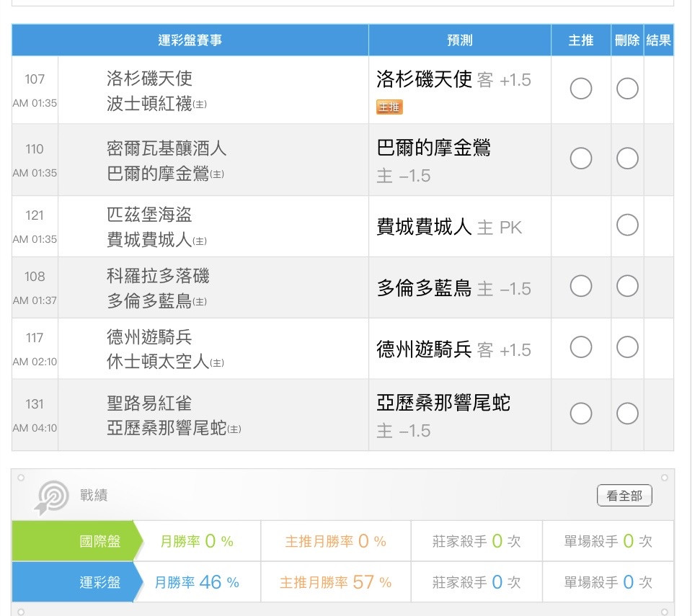
Task: Open the 看全部 button
Action: pyautogui.click(x=624, y=496)
